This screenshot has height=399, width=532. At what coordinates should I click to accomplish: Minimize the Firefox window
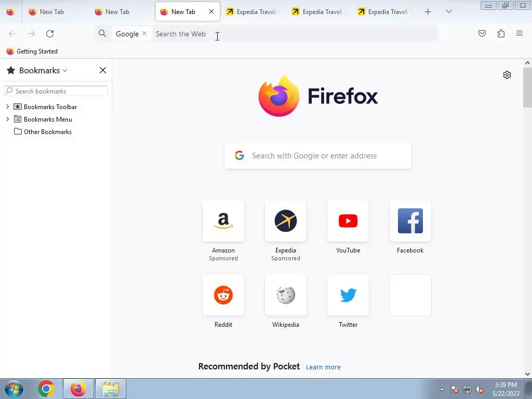[x=488, y=5]
